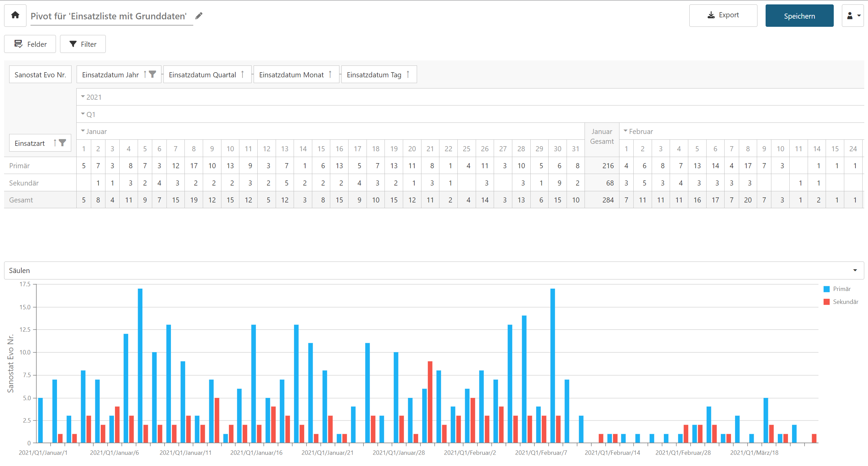This screenshot has width=868, height=466.
Task: Collapse the Januar month header
Action: pyautogui.click(x=83, y=131)
